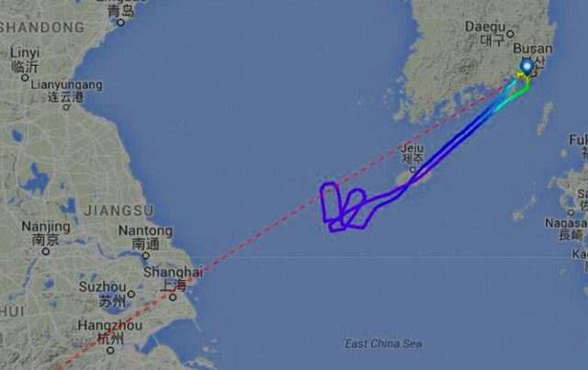
Task: Click the blue location pin at Busan
Action: point(527,66)
